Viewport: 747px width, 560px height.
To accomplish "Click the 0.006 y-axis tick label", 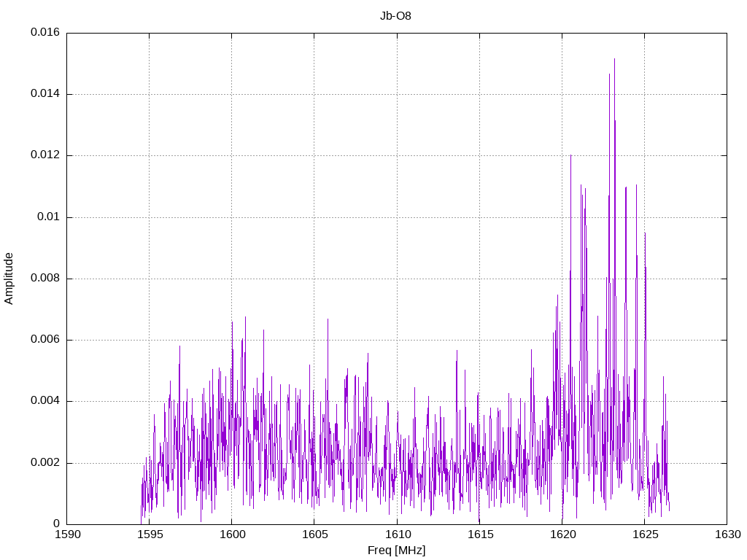I will [45, 340].
